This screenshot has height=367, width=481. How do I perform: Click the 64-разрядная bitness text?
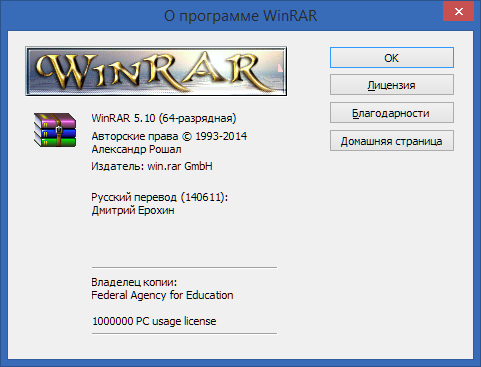coord(197,118)
